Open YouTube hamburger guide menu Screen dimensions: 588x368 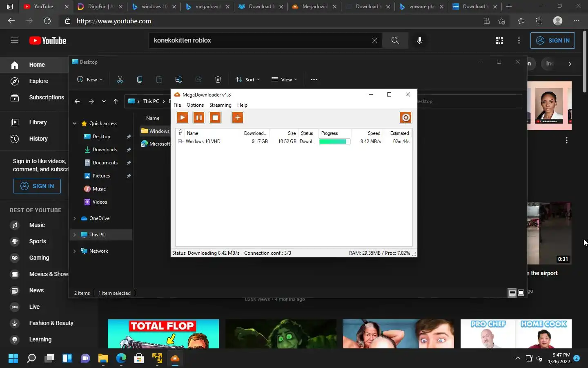(x=15, y=40)
